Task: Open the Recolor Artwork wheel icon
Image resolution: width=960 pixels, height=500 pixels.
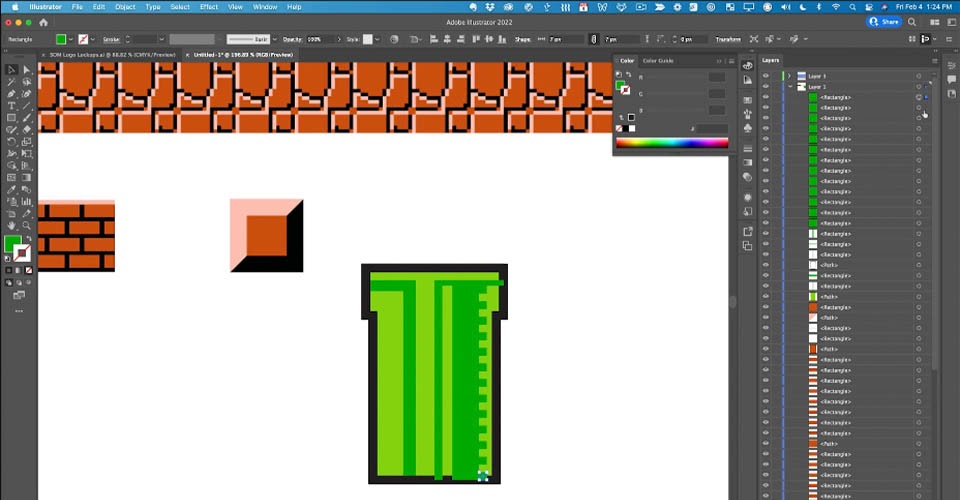Action: pyautogui.click(x=394, y=39)
